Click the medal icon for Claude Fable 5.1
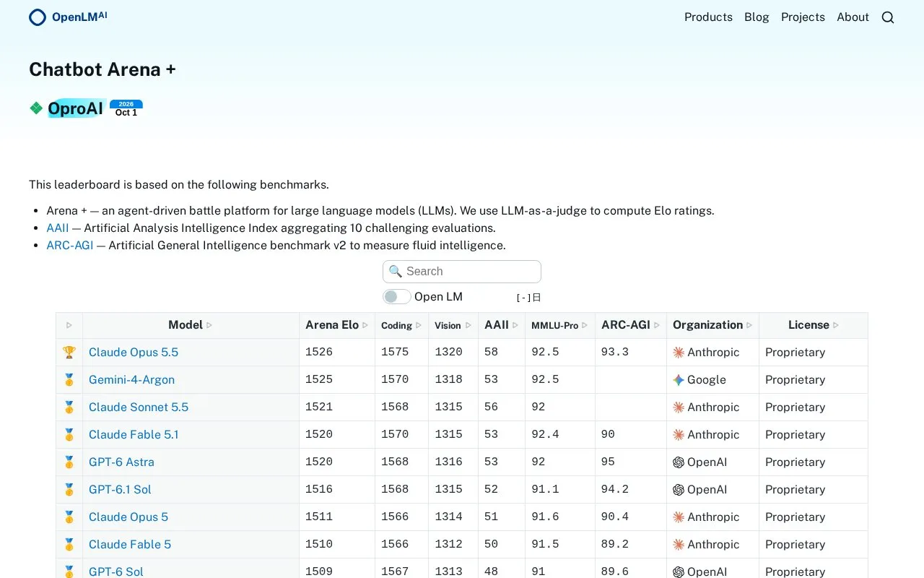 click(x=69, y=435)
